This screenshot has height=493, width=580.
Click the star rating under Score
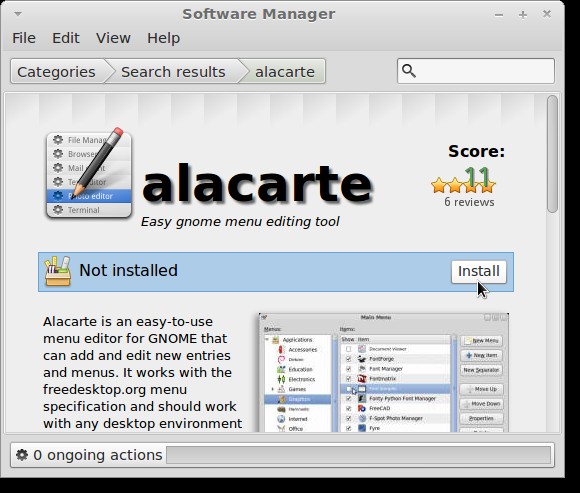coord(463,185)
